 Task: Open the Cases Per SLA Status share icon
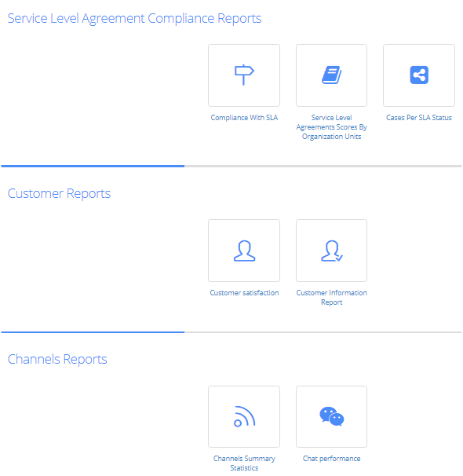[x=419, y=75]
